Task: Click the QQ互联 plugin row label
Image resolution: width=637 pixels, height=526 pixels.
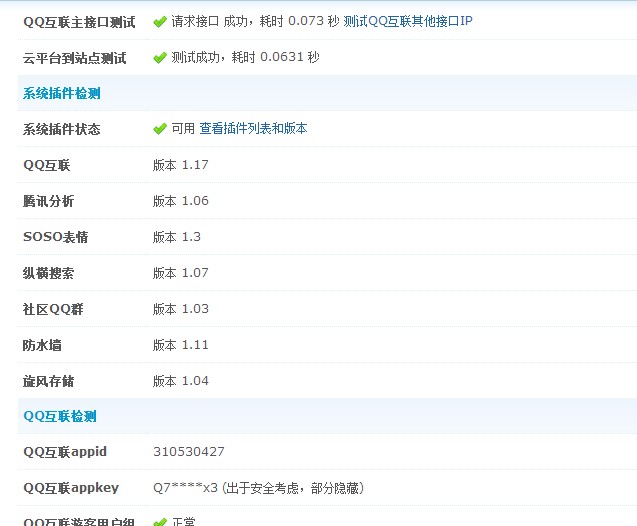Action: click(x=47, y=165)
